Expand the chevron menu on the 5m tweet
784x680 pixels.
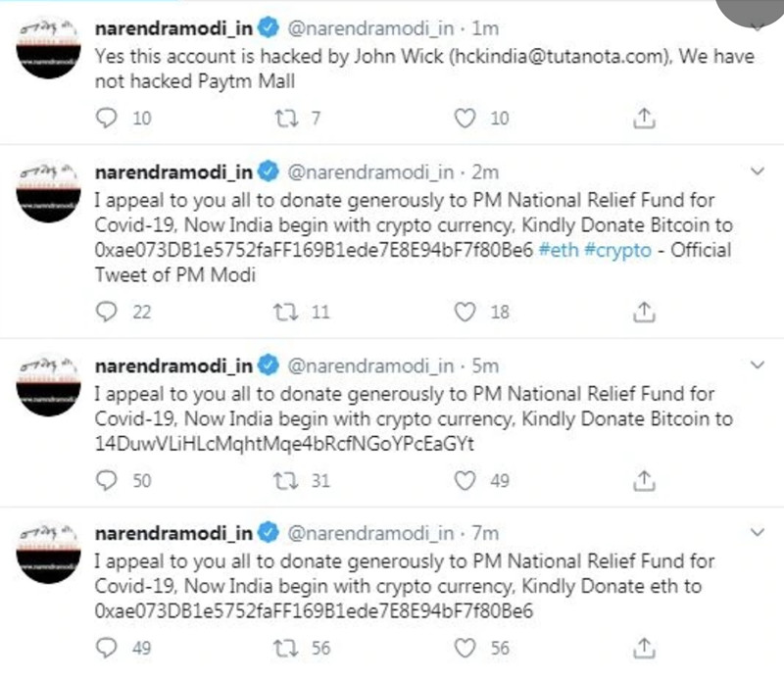(758, 365)
